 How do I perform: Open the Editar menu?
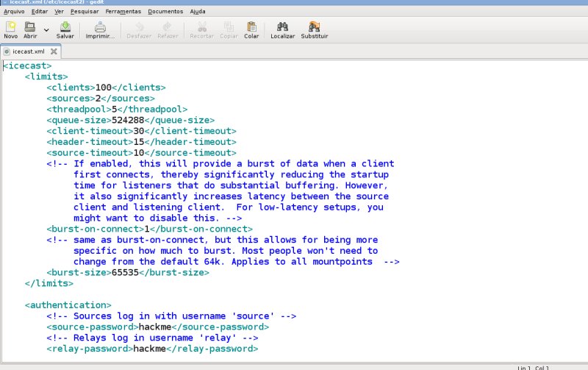pos(40,12)
